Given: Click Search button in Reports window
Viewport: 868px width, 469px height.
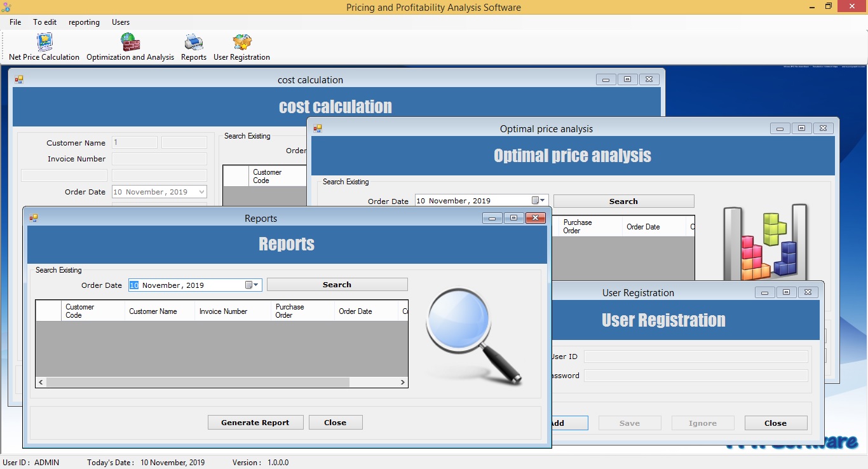Looking at the screenshot, I should coord(337,285).
